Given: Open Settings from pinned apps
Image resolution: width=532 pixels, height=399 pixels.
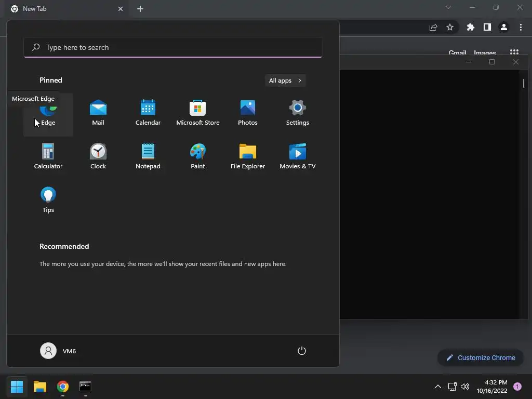Looking at the screenshot, I should click(298, 113).
